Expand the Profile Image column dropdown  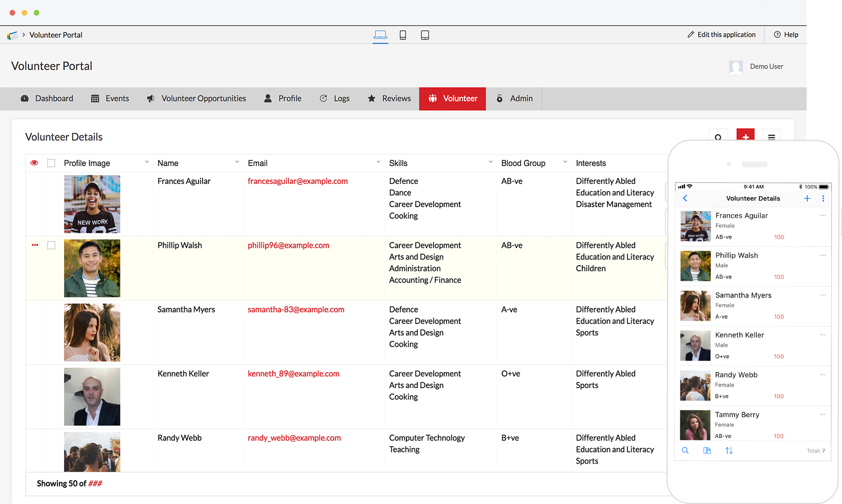click(147, 162)
